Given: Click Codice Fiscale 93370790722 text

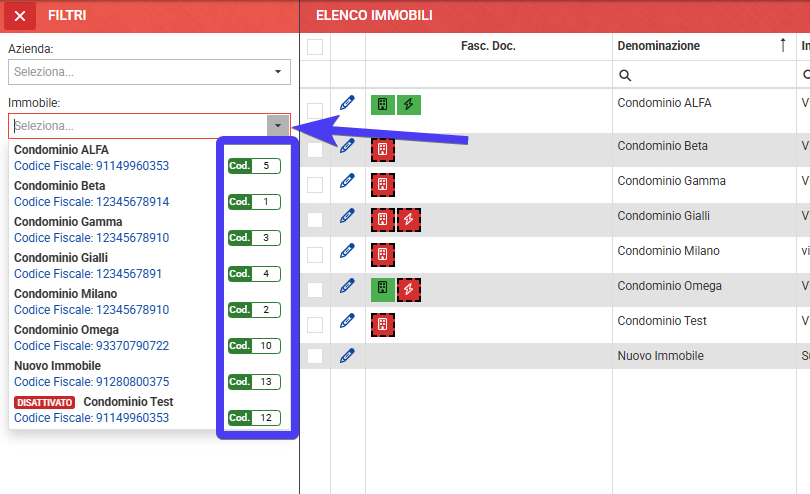Looking at the screenshot, I should pos(91,346).
